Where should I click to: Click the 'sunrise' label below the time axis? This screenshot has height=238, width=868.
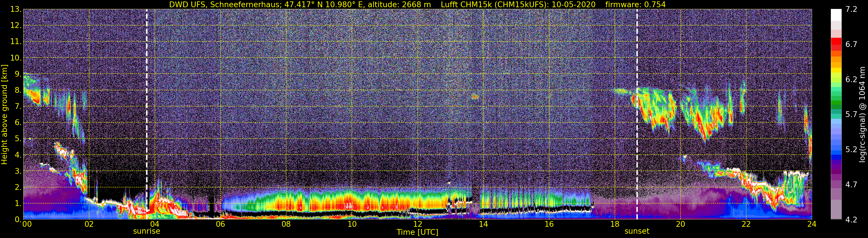pyautogui.click(x=147, y=231)
